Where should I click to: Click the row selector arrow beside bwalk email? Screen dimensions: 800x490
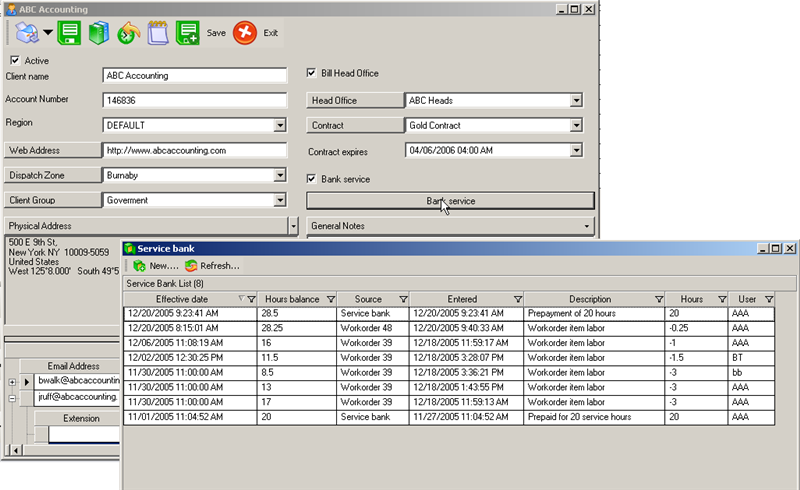pyautogui.click(x=27, y=382)
